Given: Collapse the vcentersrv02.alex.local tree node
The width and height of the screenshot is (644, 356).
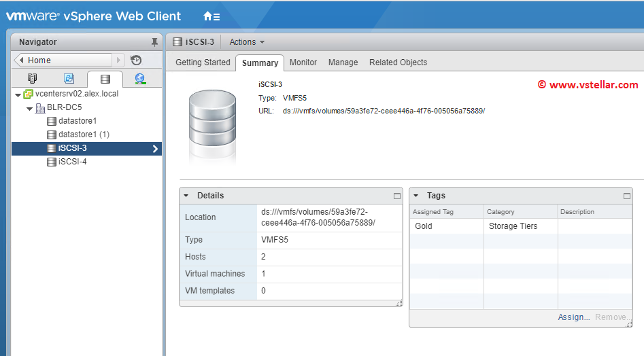Looking at the screenshot, I should coord(18,94).
